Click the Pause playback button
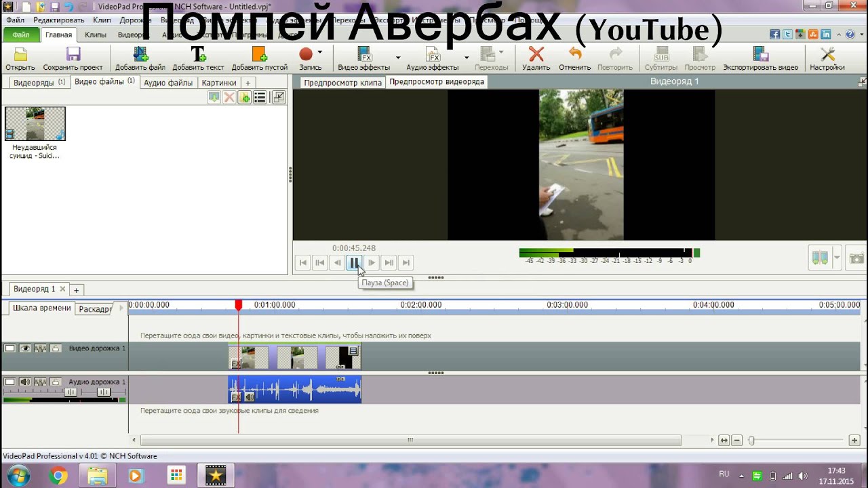868x488 pixels. click(x=354, y=263)
